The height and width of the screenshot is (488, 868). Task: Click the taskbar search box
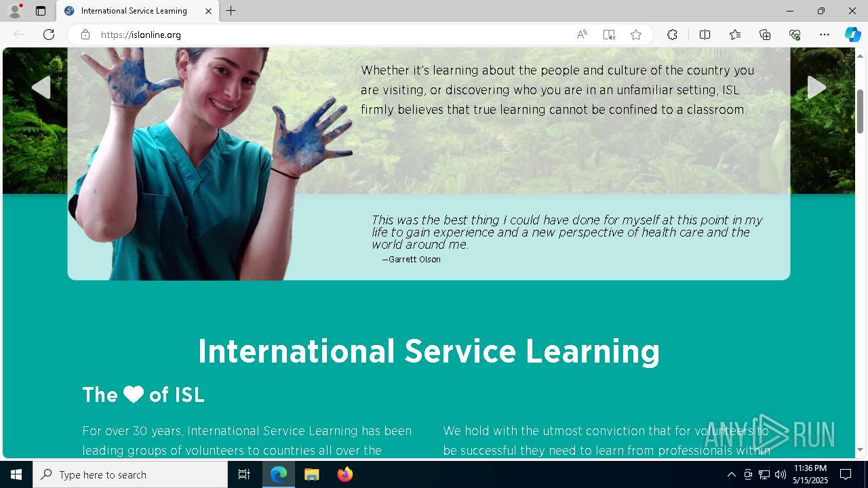click(130, 474)
